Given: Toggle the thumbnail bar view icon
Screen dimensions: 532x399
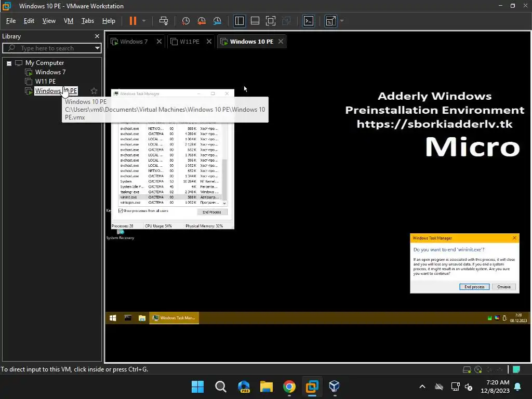Looking at the screenshot, I should click(x=255, y=21).
